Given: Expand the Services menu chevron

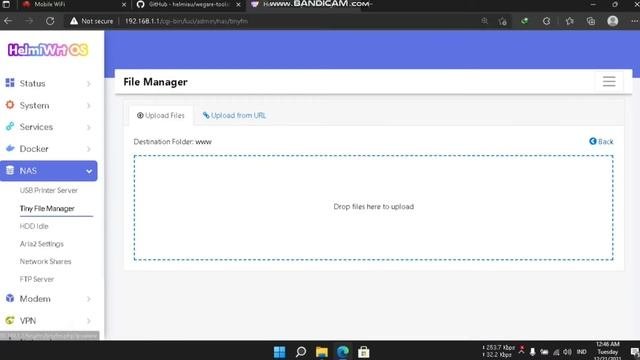Looking at the screenshot, I should coord(89,127).
